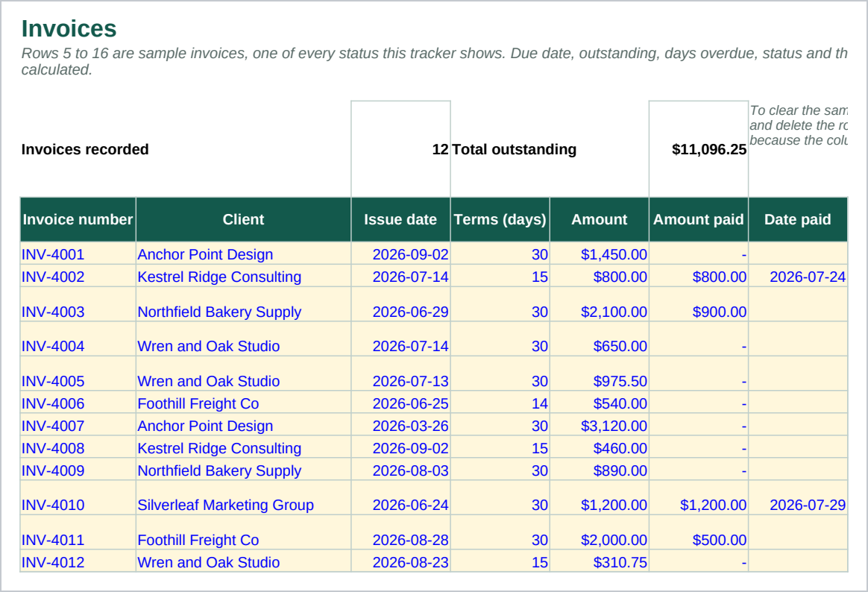Select amount $890.00
Image resolution: width=868 pixels, height=592 pixels.
[600, 469]
